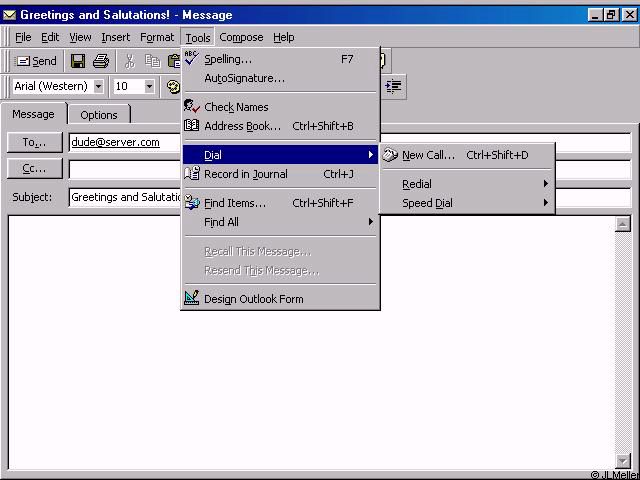Click the Increase Indent icon
Image resolution: width=640 pixels, height=480 pixels.
click(393, 86)
